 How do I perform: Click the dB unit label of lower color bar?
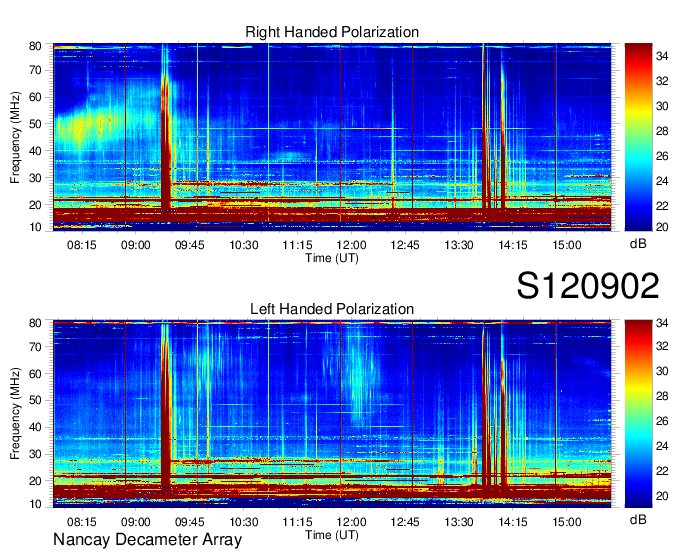[x=638, y=520]
